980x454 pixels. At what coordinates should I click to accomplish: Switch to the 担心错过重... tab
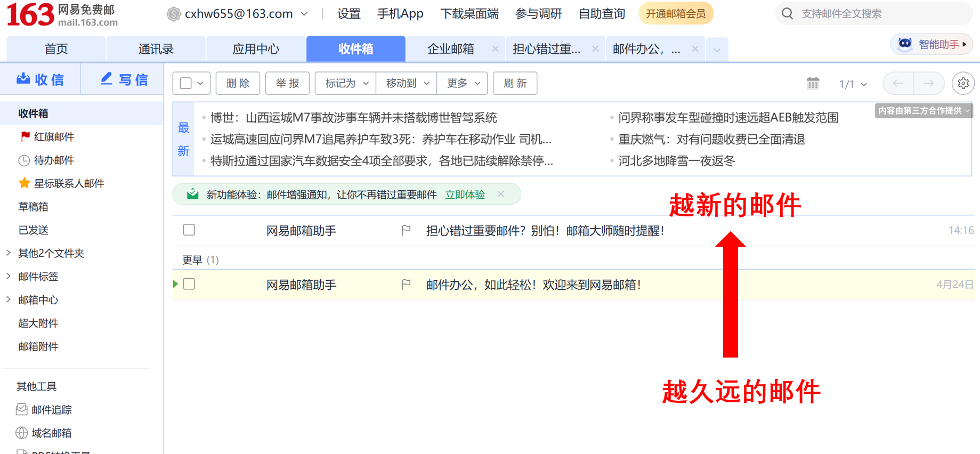click(x=546, y=49)
